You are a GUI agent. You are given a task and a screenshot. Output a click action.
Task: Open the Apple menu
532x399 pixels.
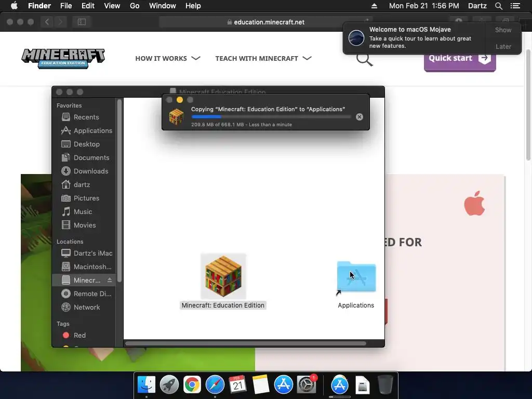click(14, 6)
